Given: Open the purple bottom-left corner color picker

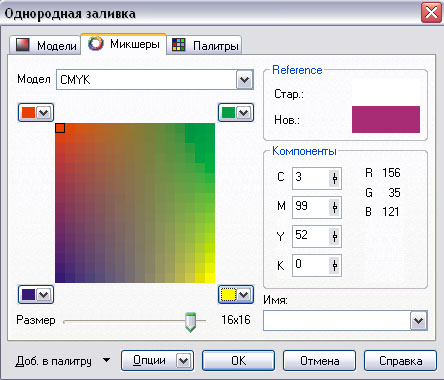Looking at the screenshot, I should click(36, 295).
